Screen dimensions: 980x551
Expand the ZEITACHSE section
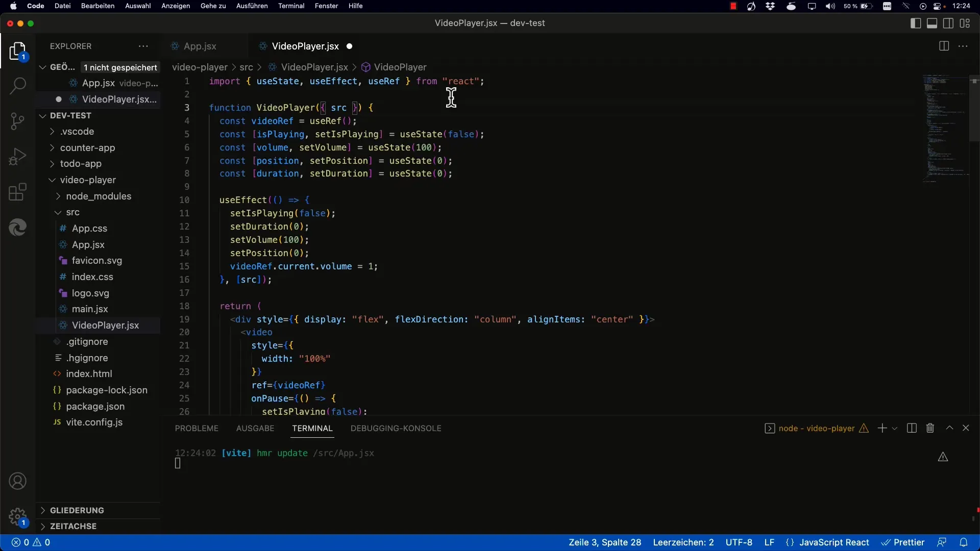pos(73,526)
